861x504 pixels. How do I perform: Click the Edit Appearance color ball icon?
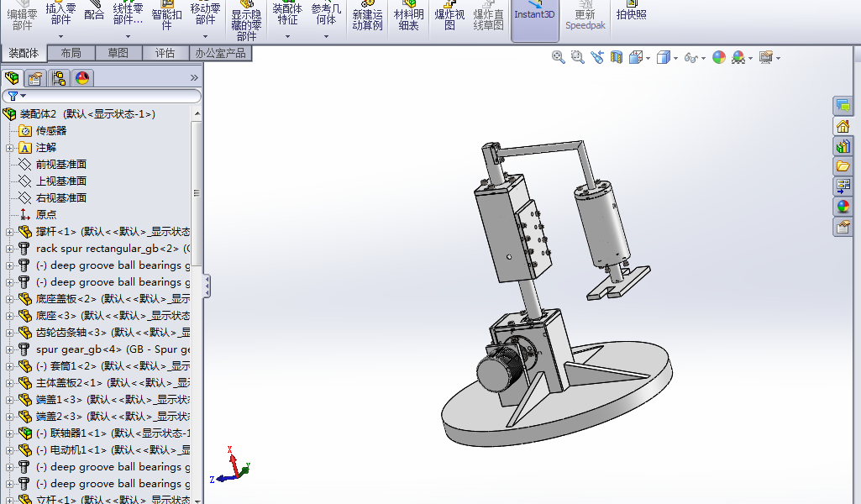(x=719, y=57)
